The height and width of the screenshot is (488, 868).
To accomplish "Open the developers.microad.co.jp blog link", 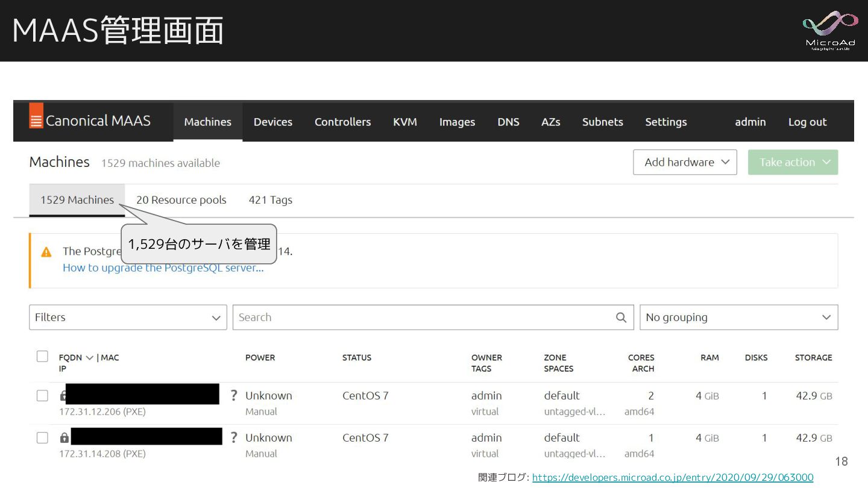I will (x=673, y=477).
